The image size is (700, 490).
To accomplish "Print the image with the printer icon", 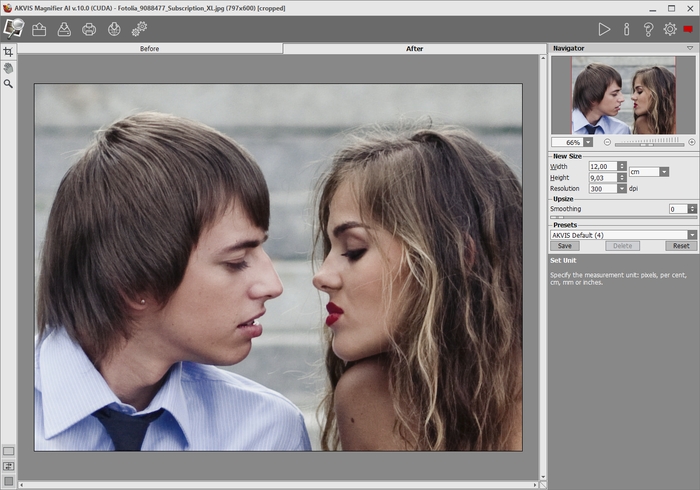I will click(89, 29).
